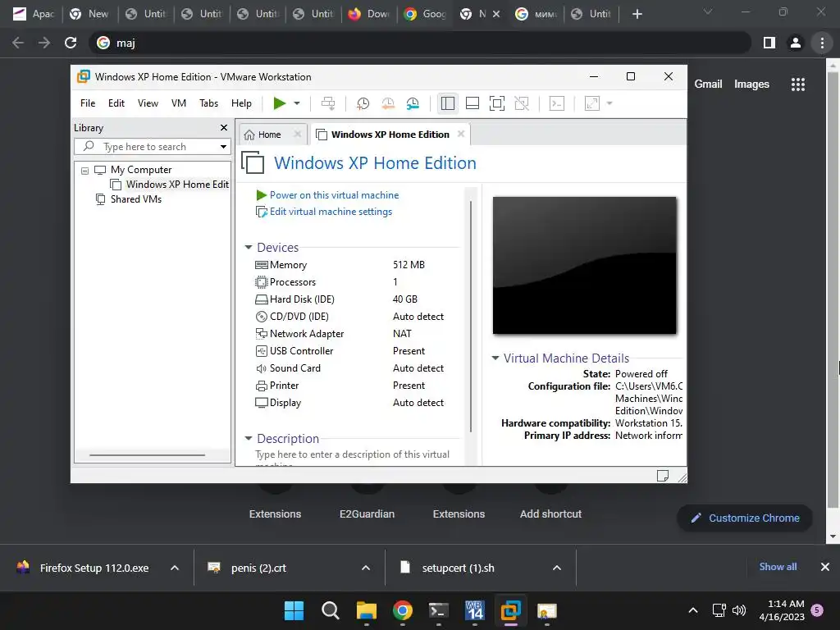Click the devices pane vertical scrollbar

(x=471, y=316)
